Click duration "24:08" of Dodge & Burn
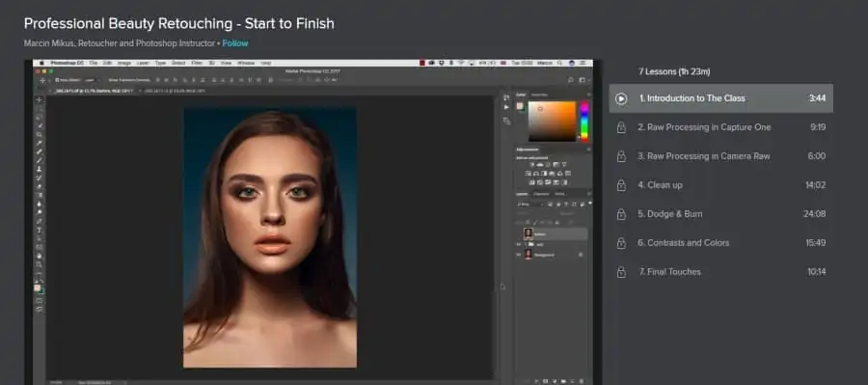 tap(814, 214)
